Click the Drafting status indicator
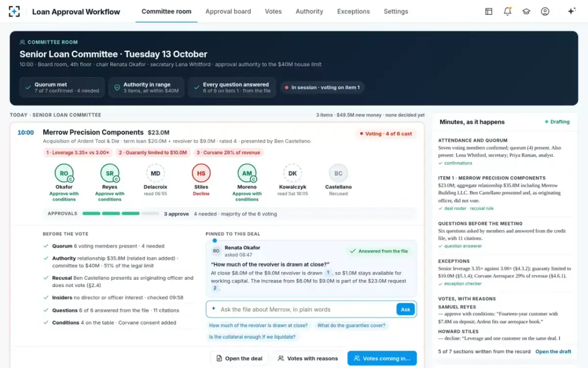Image resolution: width=588 pixels, height=368 pixels. (x=557, y=122)
